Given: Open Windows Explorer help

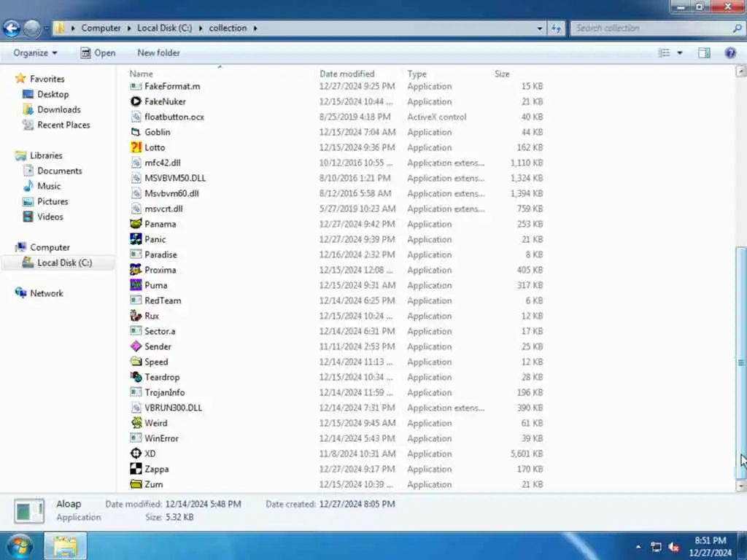Looking at the screenshot, I should pyautogui.click(x=730, y=52).
